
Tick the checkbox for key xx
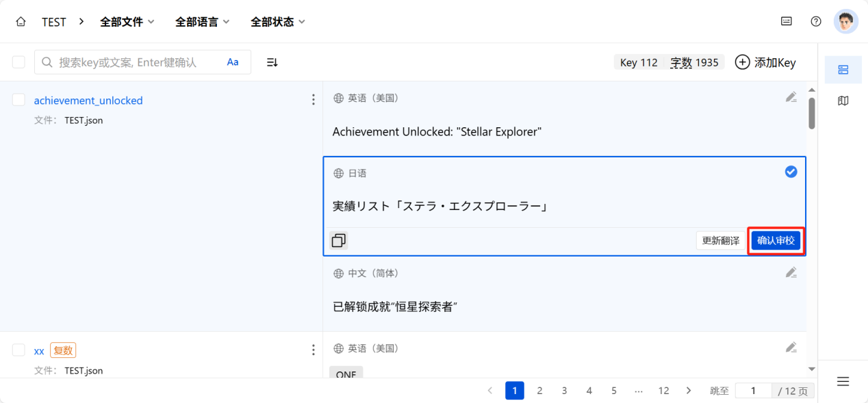click(18, 350)
